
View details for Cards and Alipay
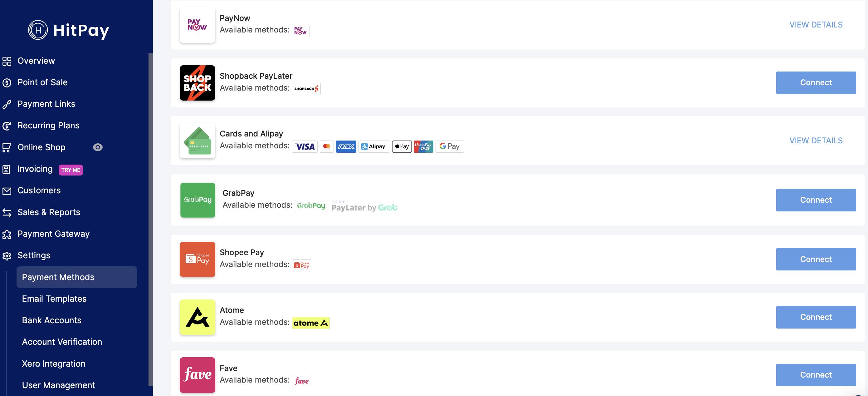(x=816, y=141)
